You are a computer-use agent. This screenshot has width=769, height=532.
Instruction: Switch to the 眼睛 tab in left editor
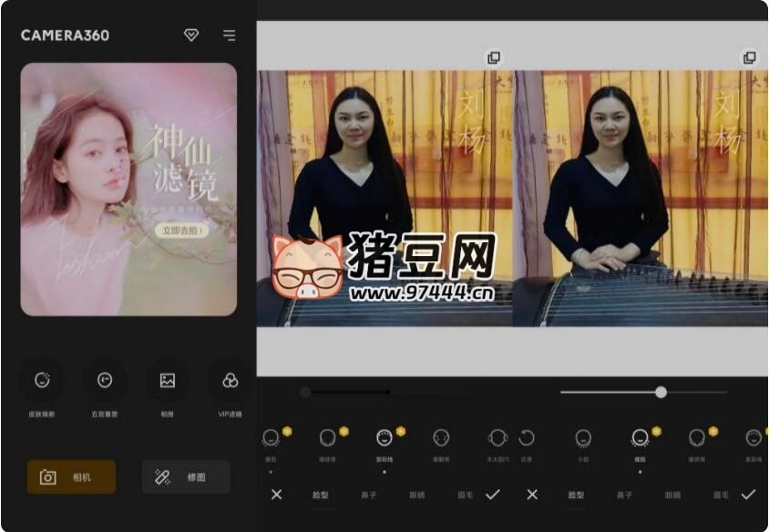pos(417,496)
